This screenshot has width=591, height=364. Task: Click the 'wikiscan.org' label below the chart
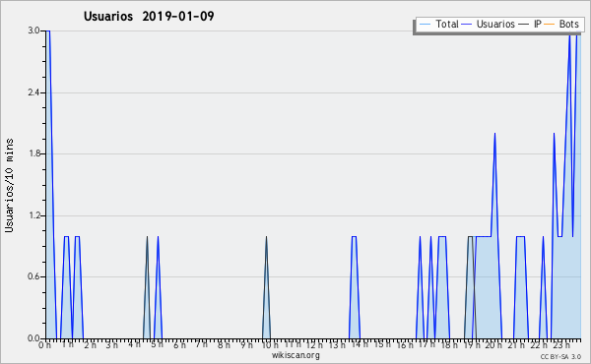(295, 355)
